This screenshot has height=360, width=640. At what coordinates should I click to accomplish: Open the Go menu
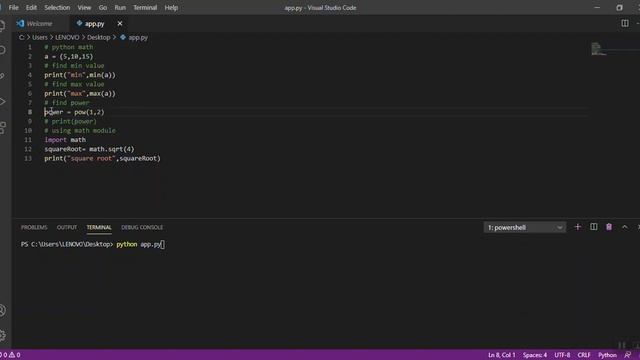[x=103, y=7]
